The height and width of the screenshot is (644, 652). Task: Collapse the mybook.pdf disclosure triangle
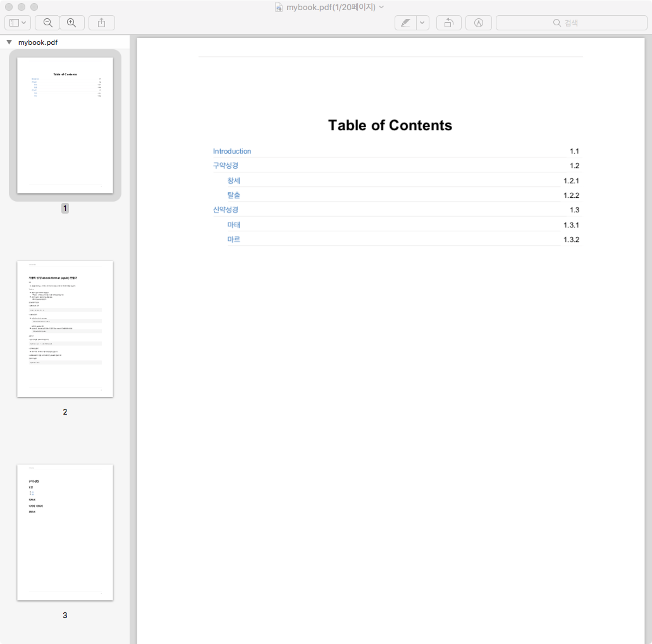(9, 42)
